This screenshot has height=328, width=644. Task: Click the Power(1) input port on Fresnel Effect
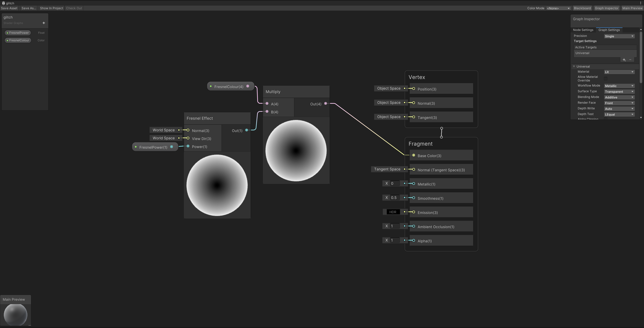[188, 146]
